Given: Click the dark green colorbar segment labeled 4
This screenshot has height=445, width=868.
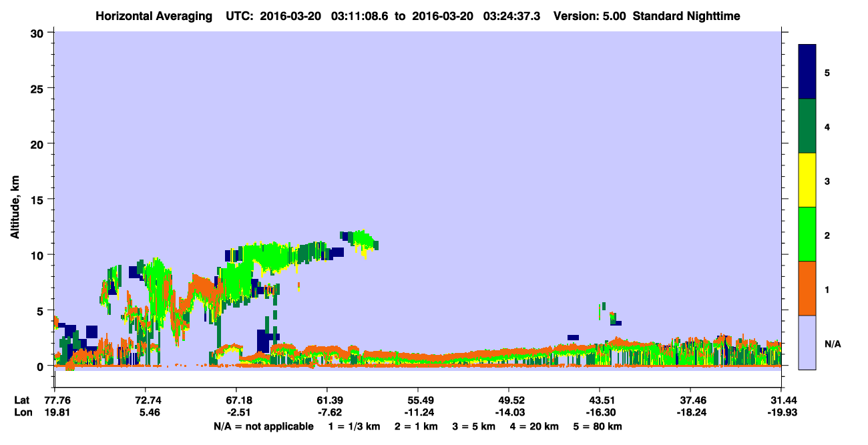Looking at the screenshot, I should click(x=807, y=126).
